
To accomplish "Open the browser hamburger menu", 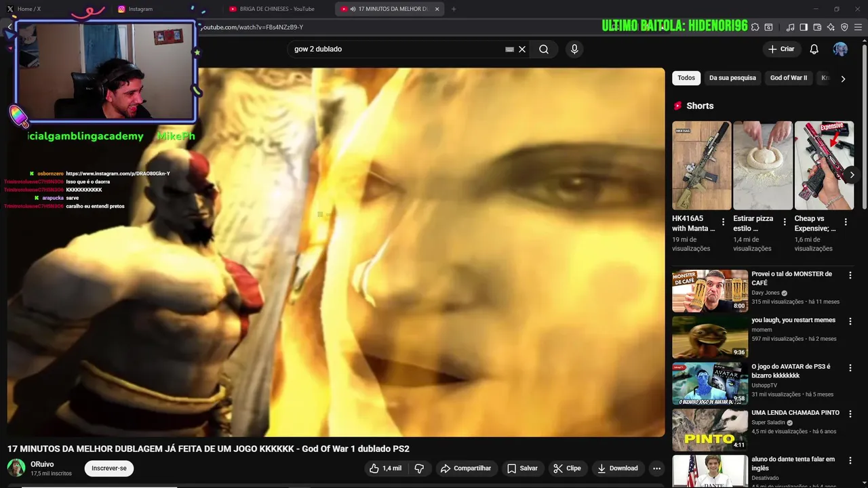I will click(858, 27).
